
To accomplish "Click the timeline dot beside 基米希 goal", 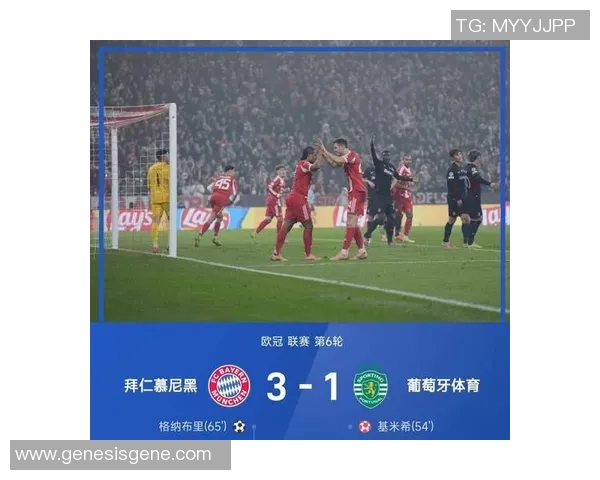I will click(350, 426).
